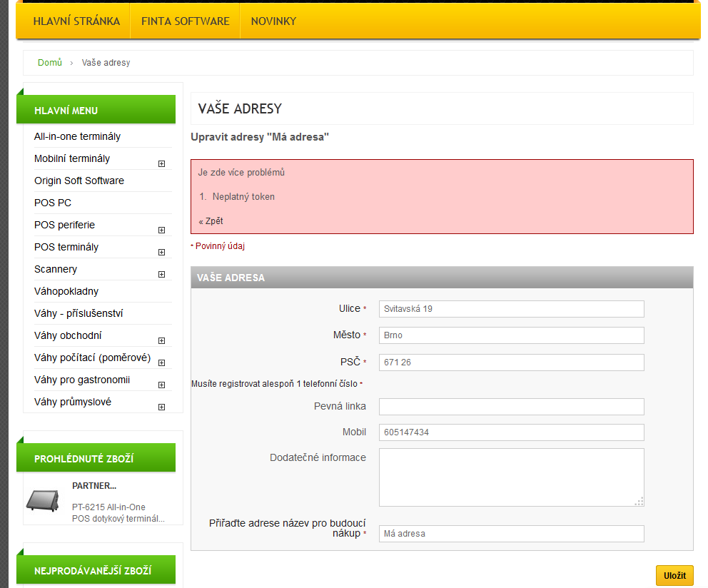Open All-in-one terminály category

click(77, 136)
